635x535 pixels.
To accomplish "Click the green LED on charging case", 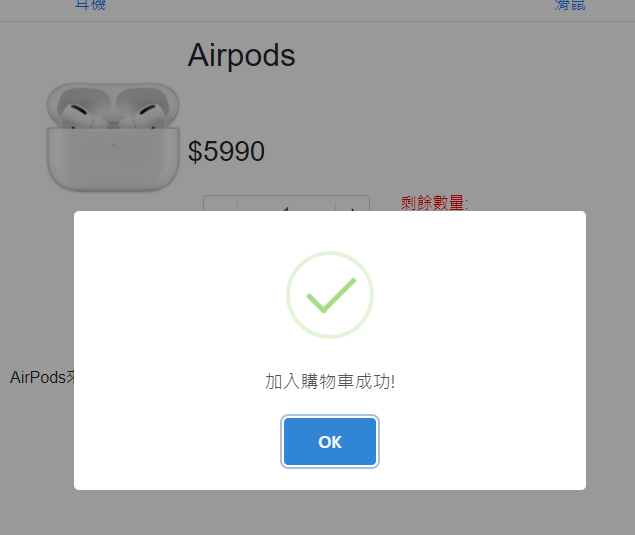I will click(x=113, y=144).
